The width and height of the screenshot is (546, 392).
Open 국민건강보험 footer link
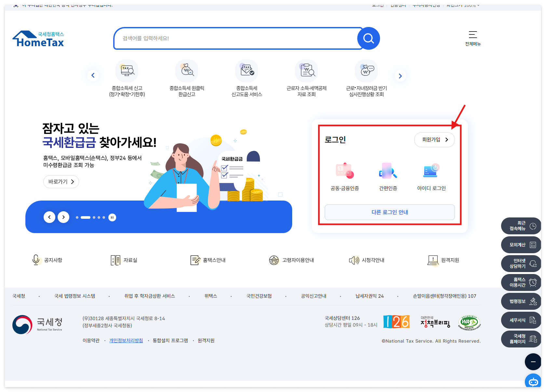pyautogui.click(x=259, y=296)
